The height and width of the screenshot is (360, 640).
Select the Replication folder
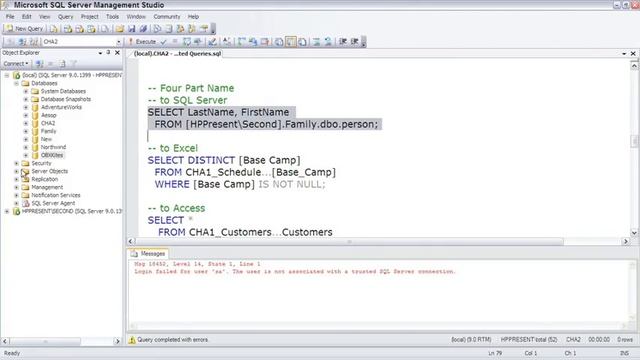(44, 179)
